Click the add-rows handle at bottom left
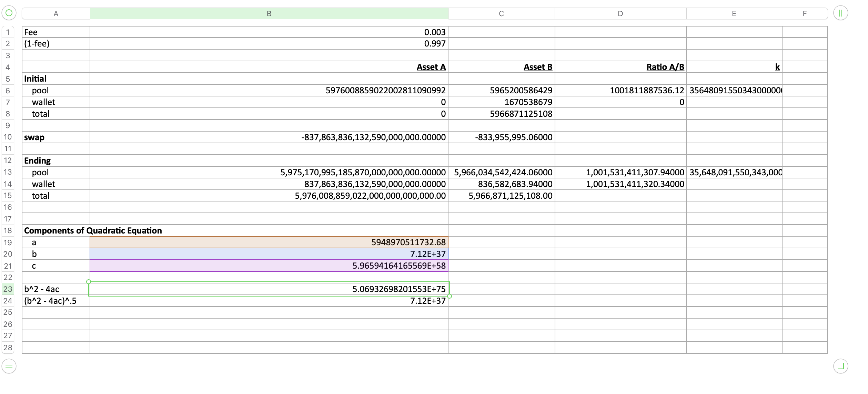The width and height of the screenshot is (868, 394). tap(9, 366)
